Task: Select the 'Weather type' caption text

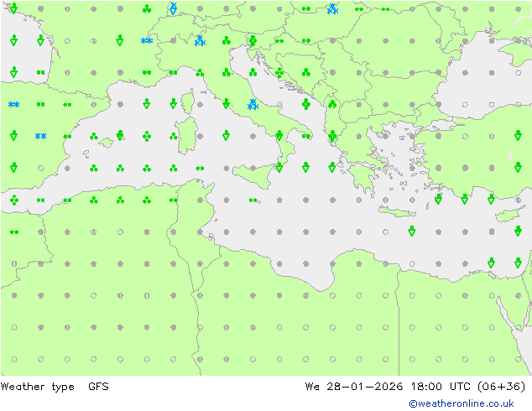Action: 37,387
